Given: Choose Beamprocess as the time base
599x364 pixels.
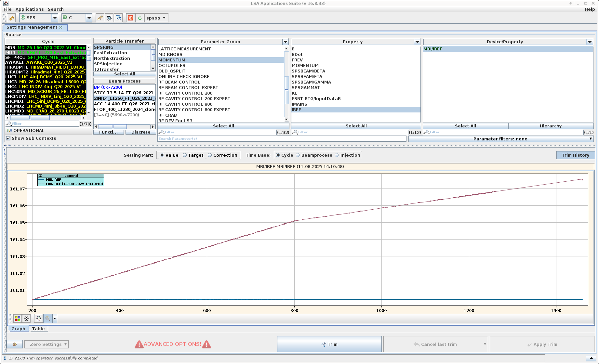Looking at the screenshot, I should click(x=298, y=155).
